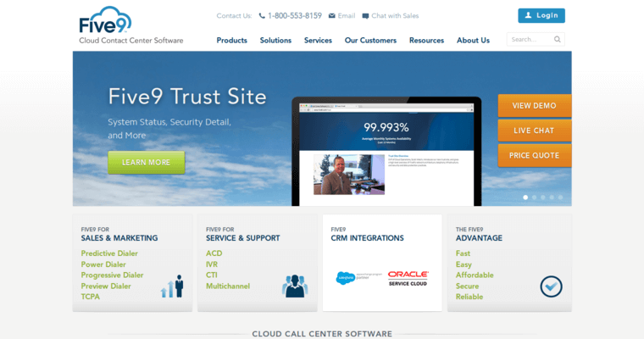Click the Service & Support people icon
The height and width of the screenshot is (339, 644).
[x=295, y=286]
